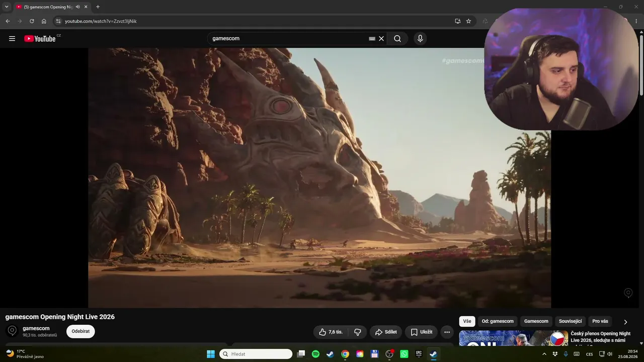Open the volume control in tray
This screenshot has height=362, width=644.
click(x=610, y=354)
